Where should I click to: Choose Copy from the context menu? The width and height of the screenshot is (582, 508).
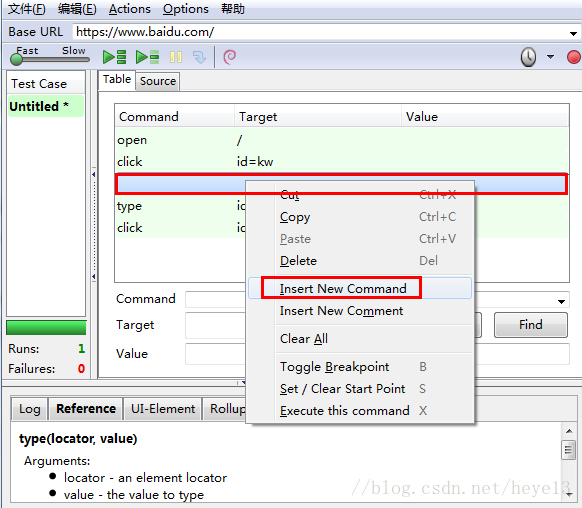click(x=360, y=217)
